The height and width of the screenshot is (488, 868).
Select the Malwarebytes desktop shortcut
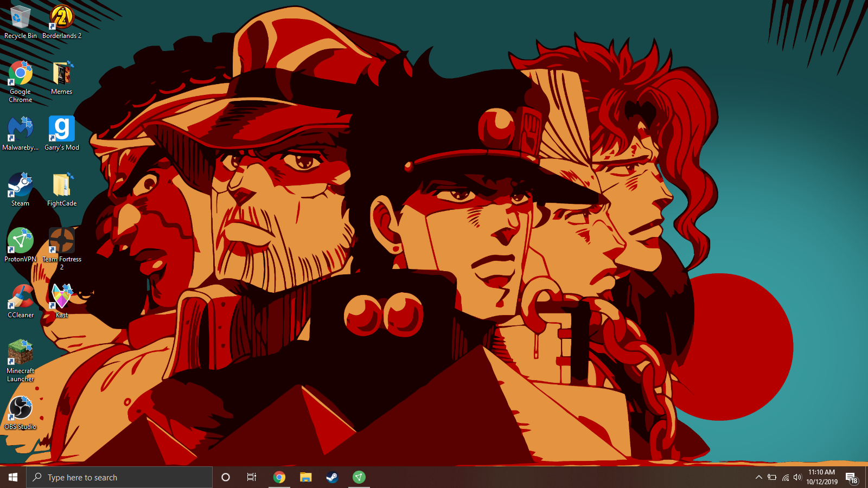(x=21, y=133)
